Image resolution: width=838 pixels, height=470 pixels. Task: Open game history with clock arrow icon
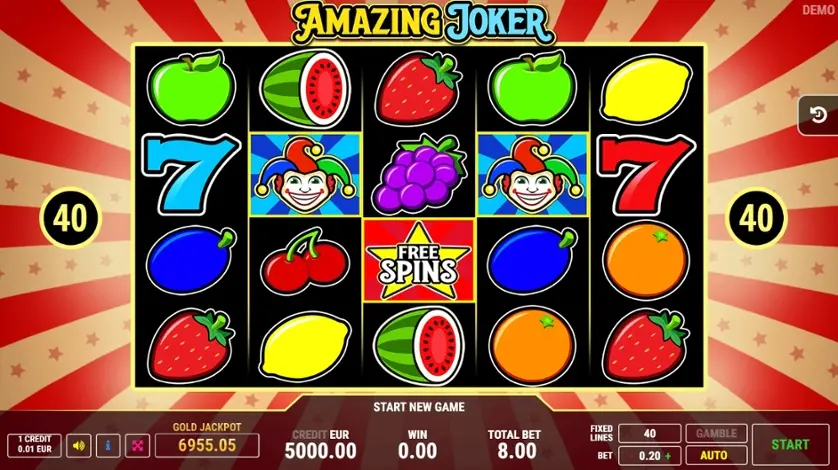pyautogui.click(x=818, y=115)
